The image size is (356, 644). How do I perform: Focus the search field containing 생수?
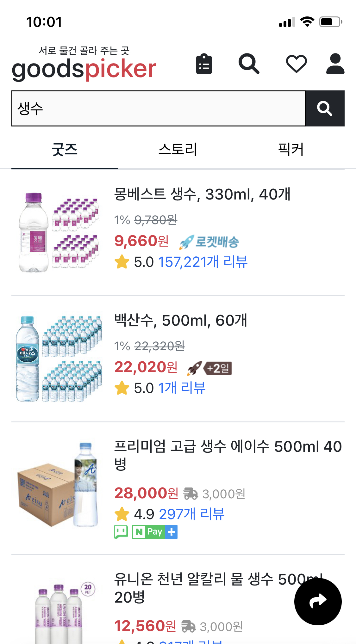[x=158, y=108]
